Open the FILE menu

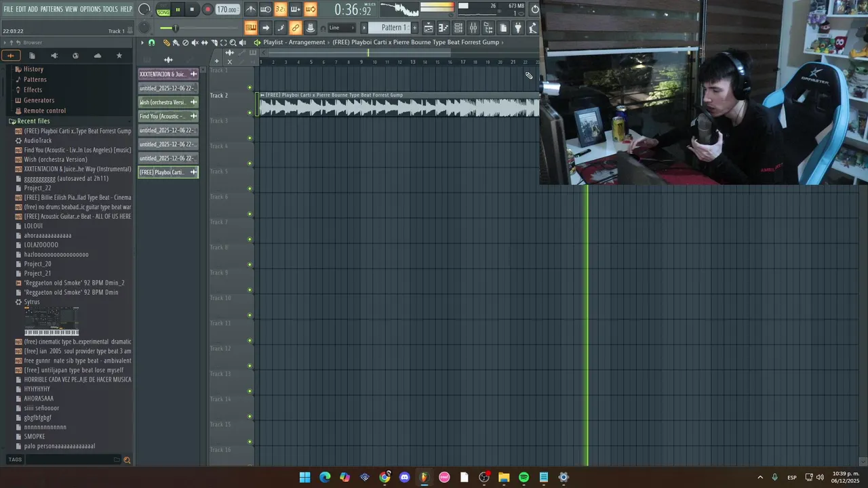(8, 9)
